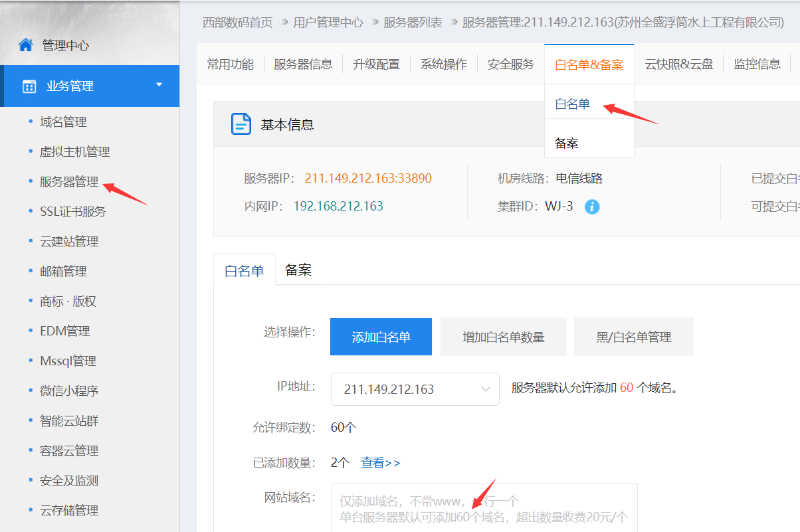Screen dimensions: 800x532
Task: Open 服务器管理 in the sidebar
Action: click(x=69, y=181)
